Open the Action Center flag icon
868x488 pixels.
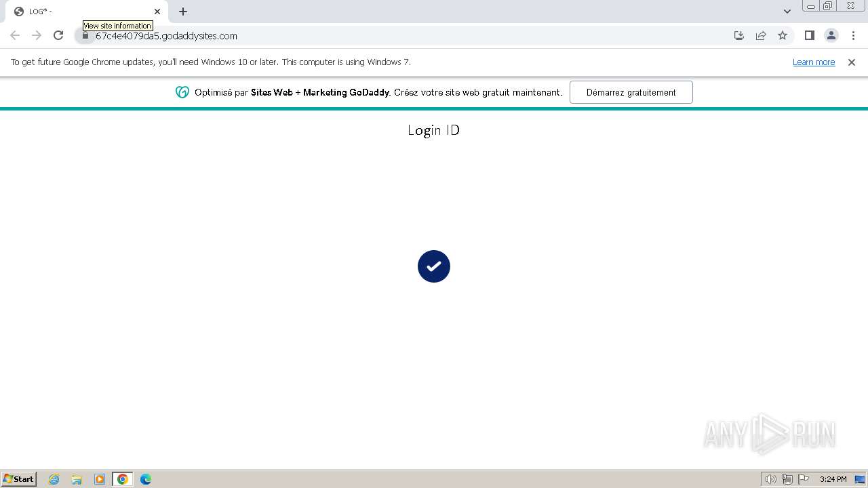tap(804, 479)
